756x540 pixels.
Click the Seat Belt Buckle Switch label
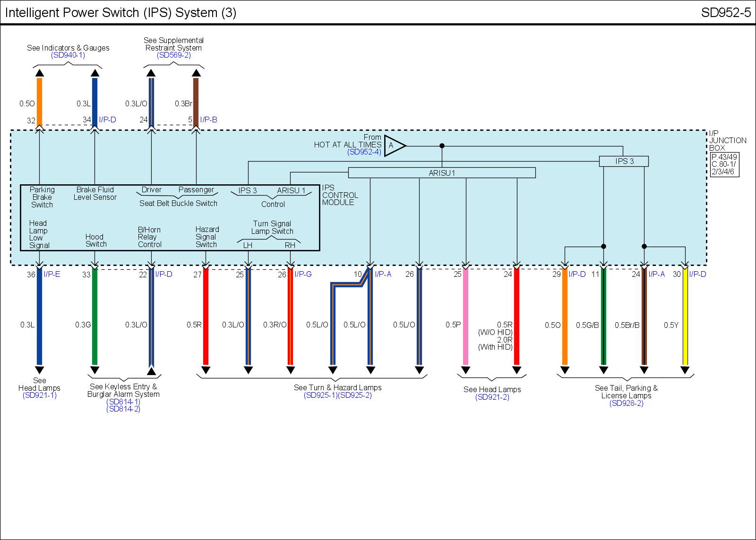[178, 204]
